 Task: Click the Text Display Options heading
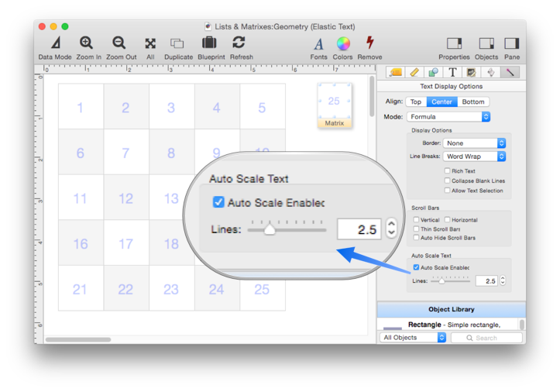(451, 87)
